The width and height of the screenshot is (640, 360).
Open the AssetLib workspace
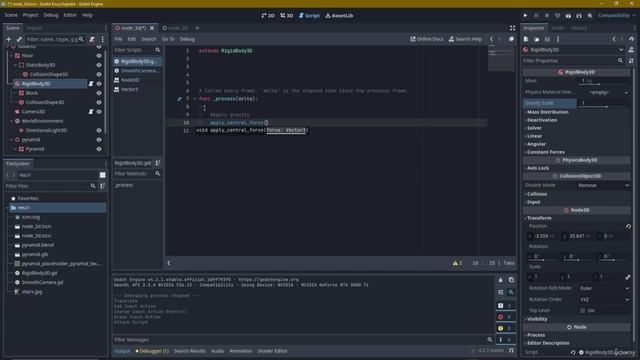pos(339,16)
